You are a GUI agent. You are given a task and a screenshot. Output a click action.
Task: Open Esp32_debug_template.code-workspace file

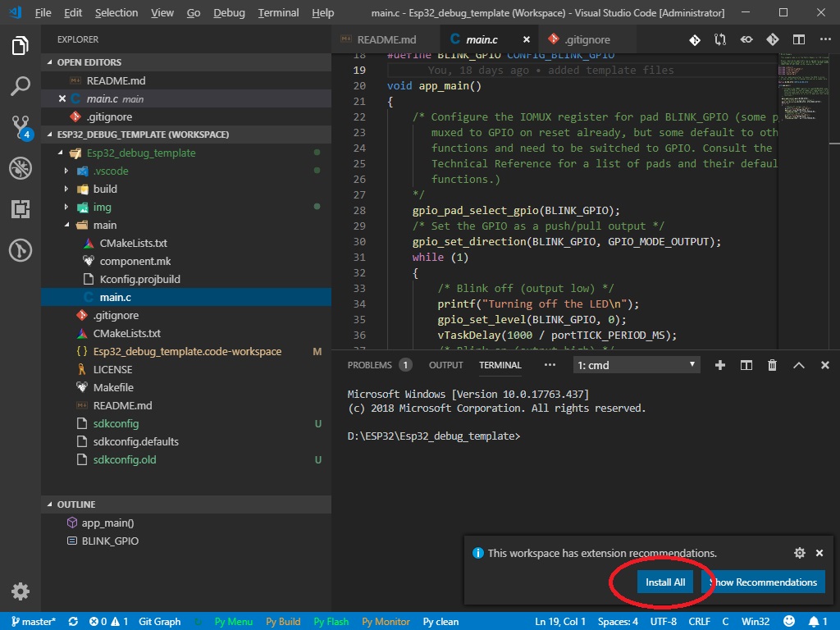coord(186,351)
